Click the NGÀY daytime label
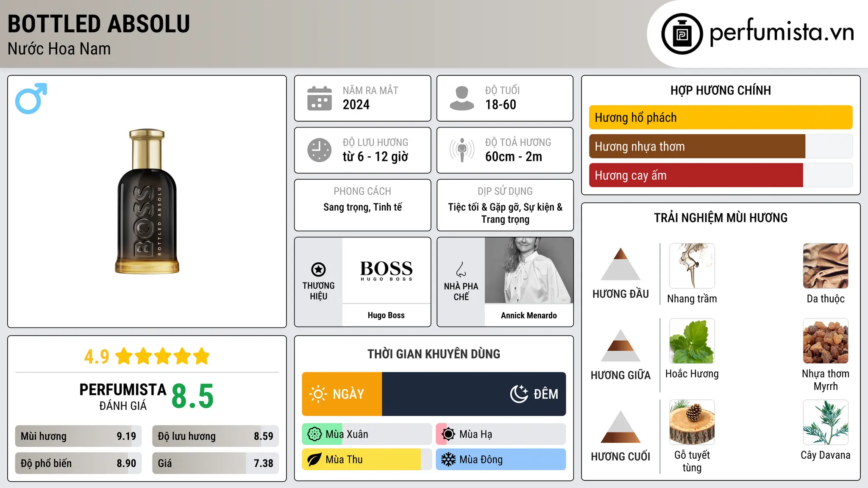This screenshot has height=488, width=868. pyautogui.click(x=348, y=394)
